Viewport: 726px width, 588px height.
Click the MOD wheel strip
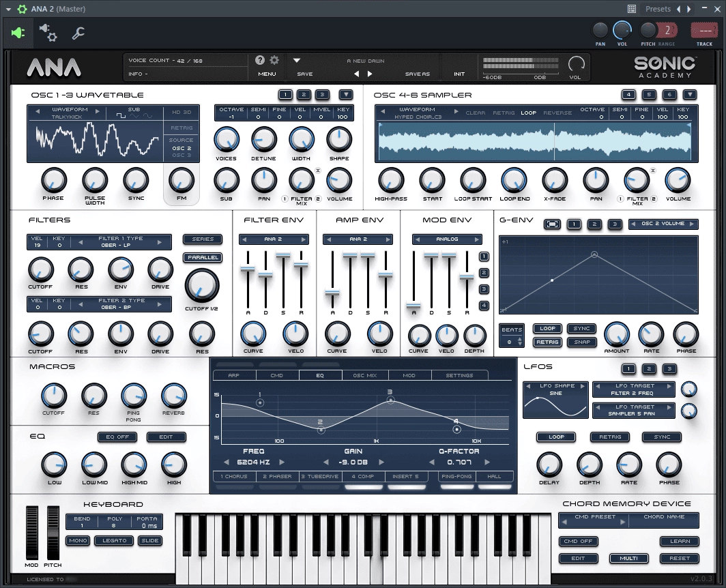(32, 533)
